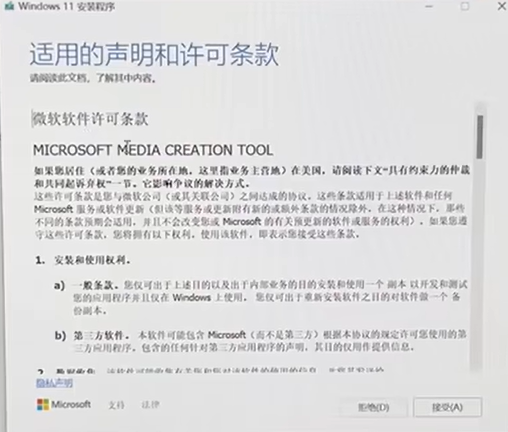Screen dimensions: 508x432
Task: Click the license text scrollbar thumb
Action: click(x=480, y=137)
